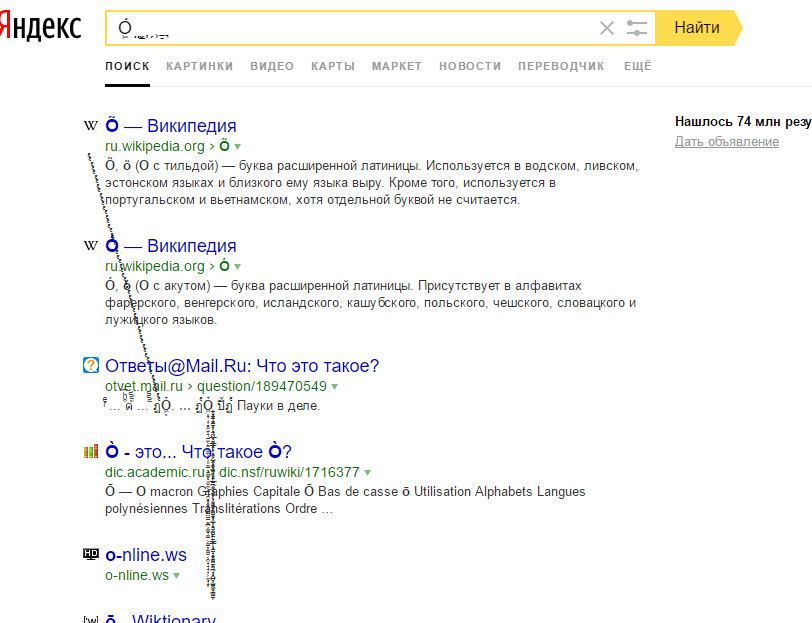The width and height of the screenshot is (812, 623).
Task: Click Wikipedia favicon beside Õ result
Action: tap(91, 125)
